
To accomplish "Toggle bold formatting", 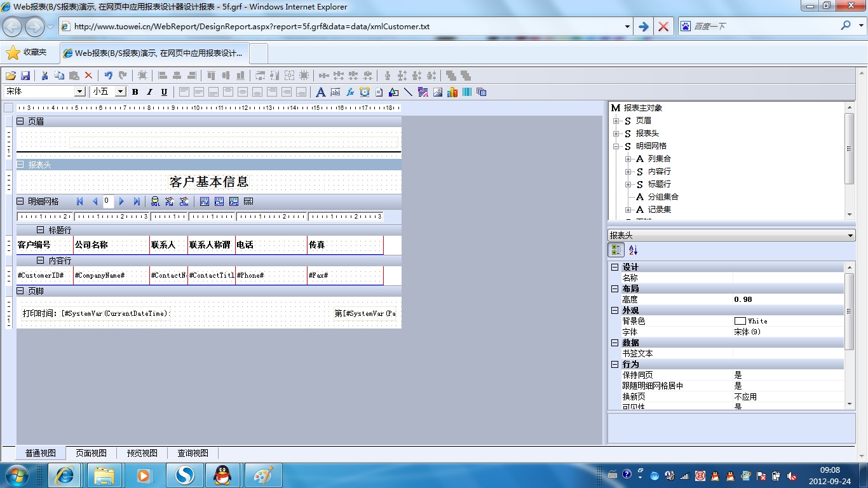I will (135, 92).
